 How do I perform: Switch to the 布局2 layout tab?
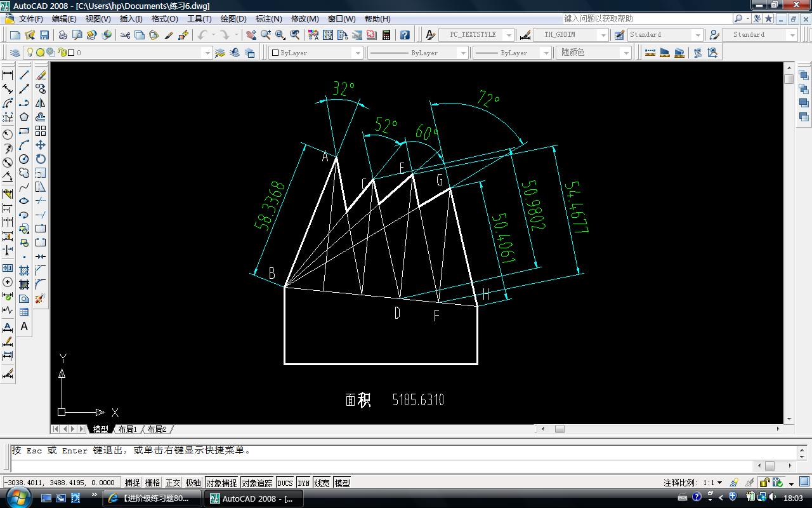click(x=157, y=429)
